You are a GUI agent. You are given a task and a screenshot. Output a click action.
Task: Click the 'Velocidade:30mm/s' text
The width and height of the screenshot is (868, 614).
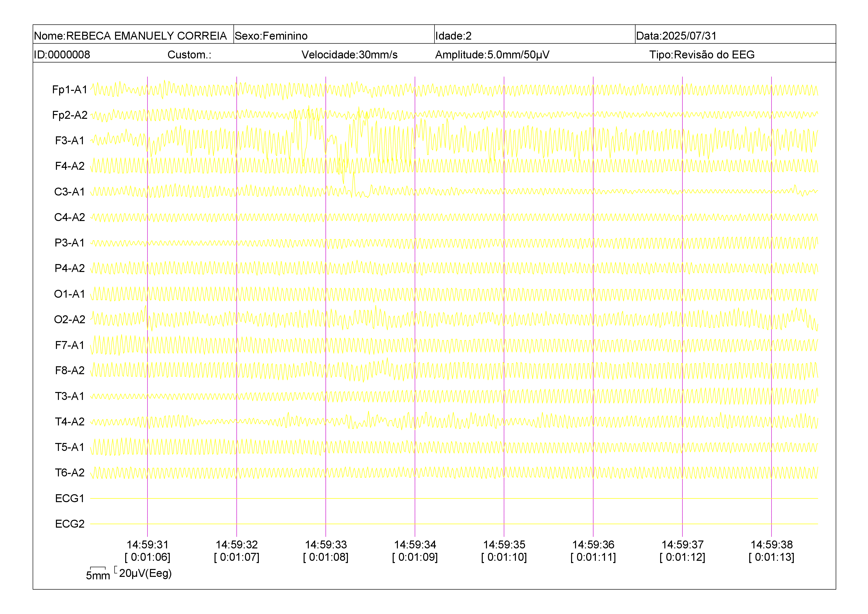pyautogui.click(x=349, y=55)
